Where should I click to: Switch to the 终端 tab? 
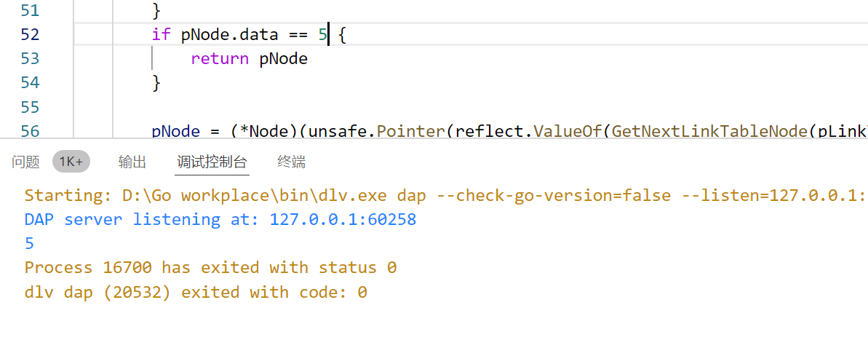[x=291, y=162]
